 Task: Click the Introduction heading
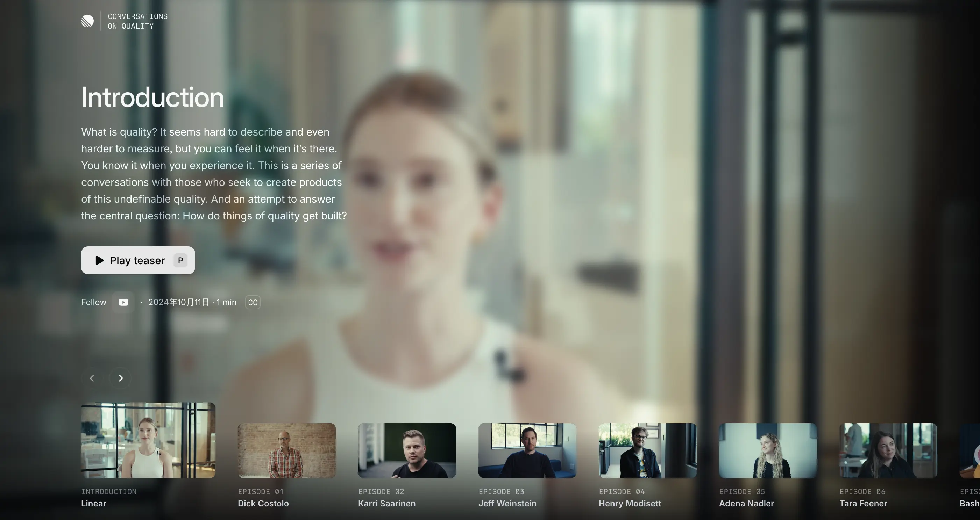[x=152, y=97]
